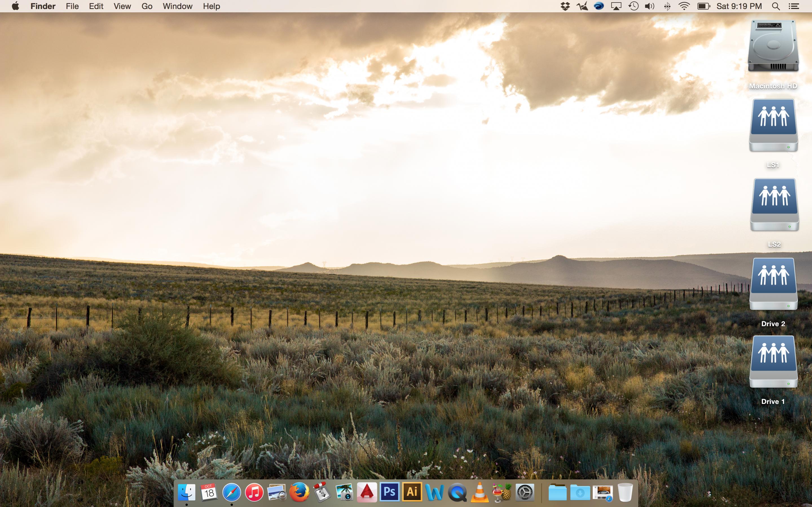Open Firefox browser in the Dock
This screenshot has height=507, width=812.
(x=299, y=492)
